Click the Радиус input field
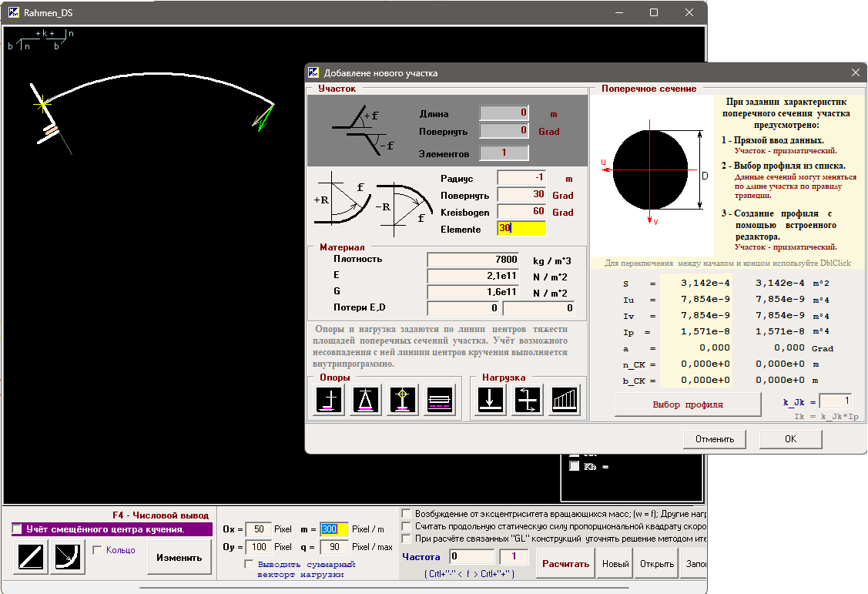The image size is (868, 594). click(x=521, y=179)
